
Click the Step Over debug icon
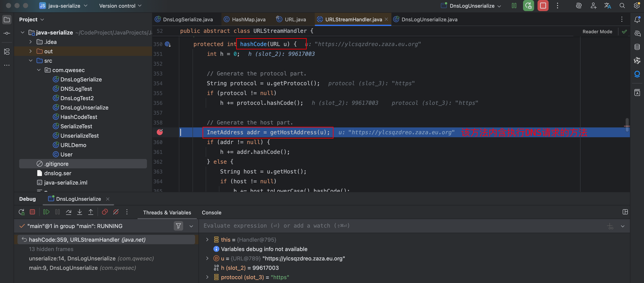69,212
